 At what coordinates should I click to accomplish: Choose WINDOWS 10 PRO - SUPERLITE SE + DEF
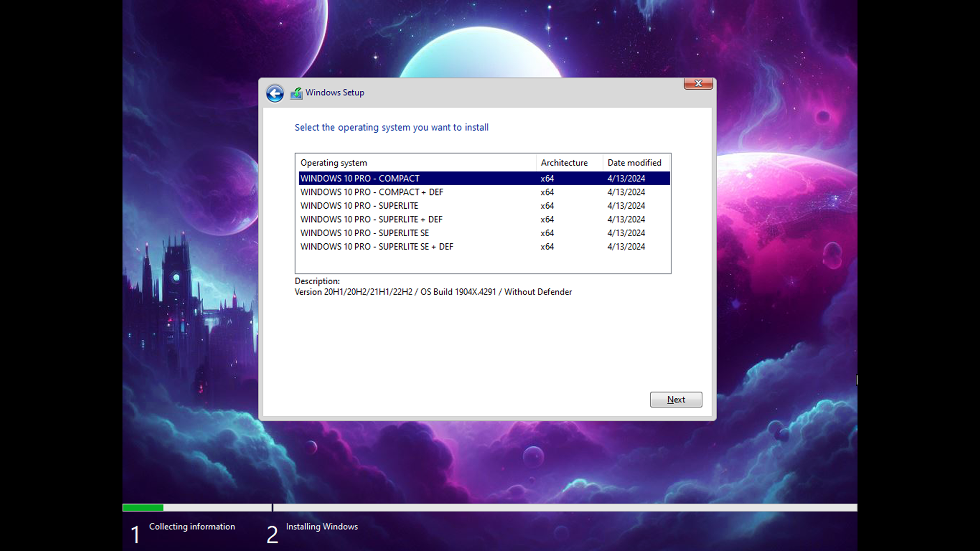pyautogui.click(x=377, y=247)
